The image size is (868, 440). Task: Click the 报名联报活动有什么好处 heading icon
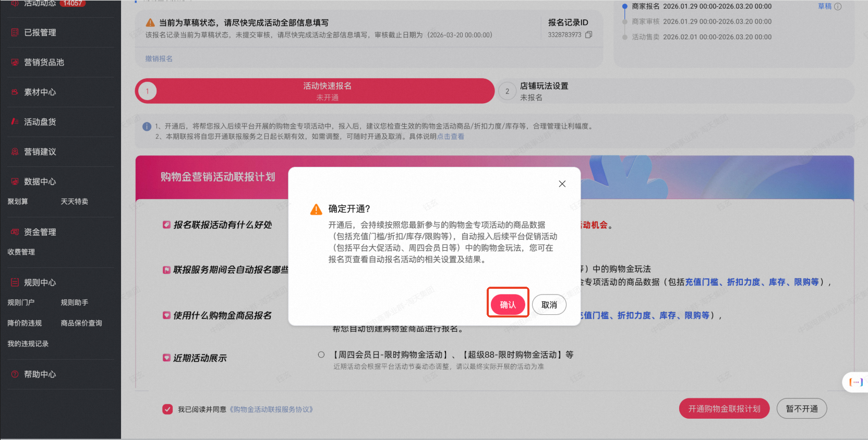pos(166,225)
